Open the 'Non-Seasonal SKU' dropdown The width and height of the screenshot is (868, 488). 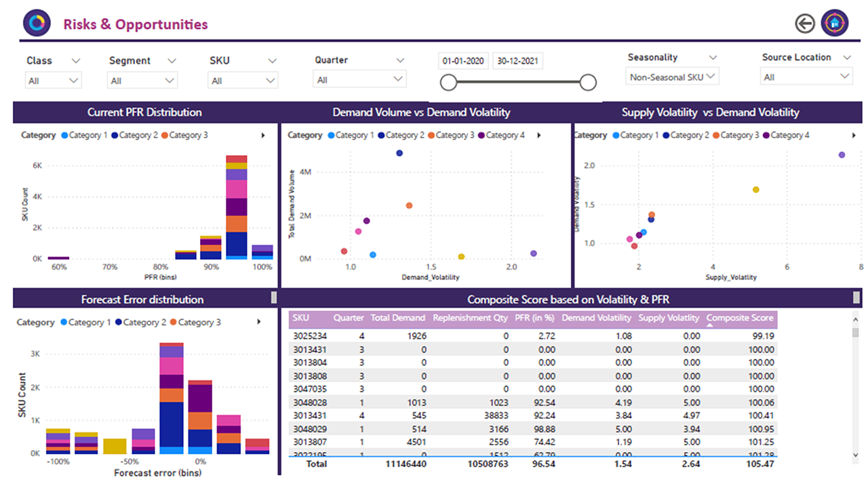click(x=672, y=77)
